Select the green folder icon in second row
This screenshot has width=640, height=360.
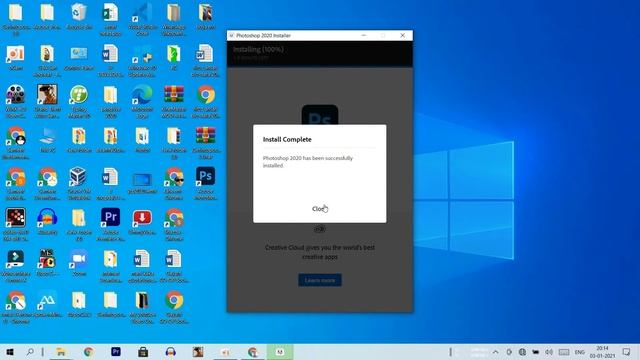tap(174, 58)
